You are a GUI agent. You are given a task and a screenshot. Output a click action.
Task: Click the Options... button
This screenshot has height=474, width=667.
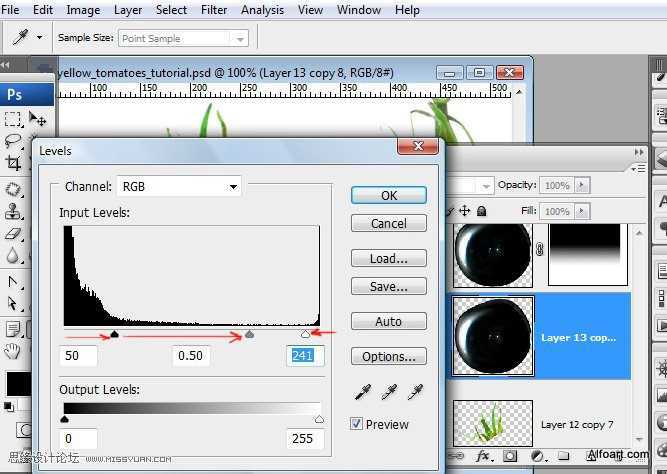(389, 357)
